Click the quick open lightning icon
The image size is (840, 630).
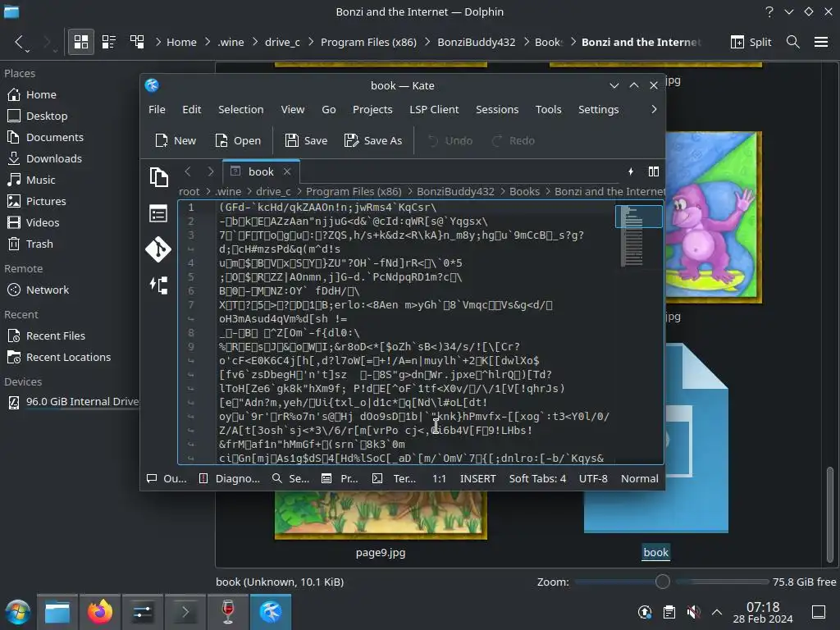[631, 171]
